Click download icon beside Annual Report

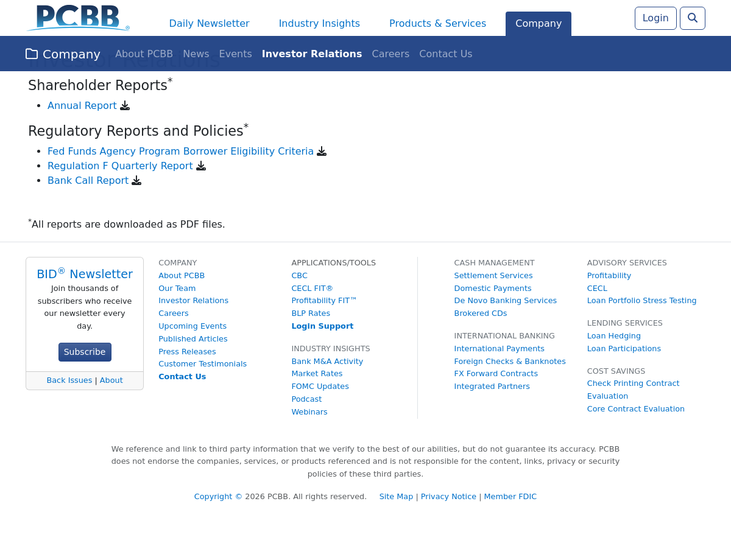point(125,106)
